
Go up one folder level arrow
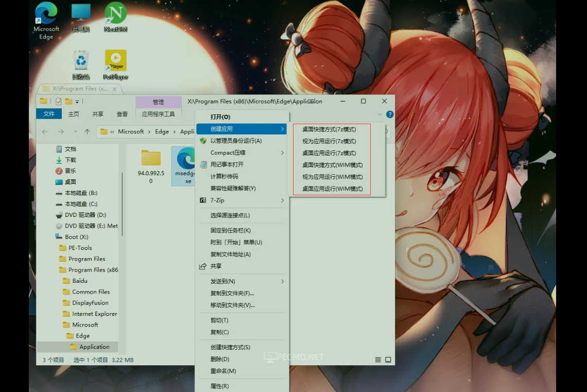point(87,132)
